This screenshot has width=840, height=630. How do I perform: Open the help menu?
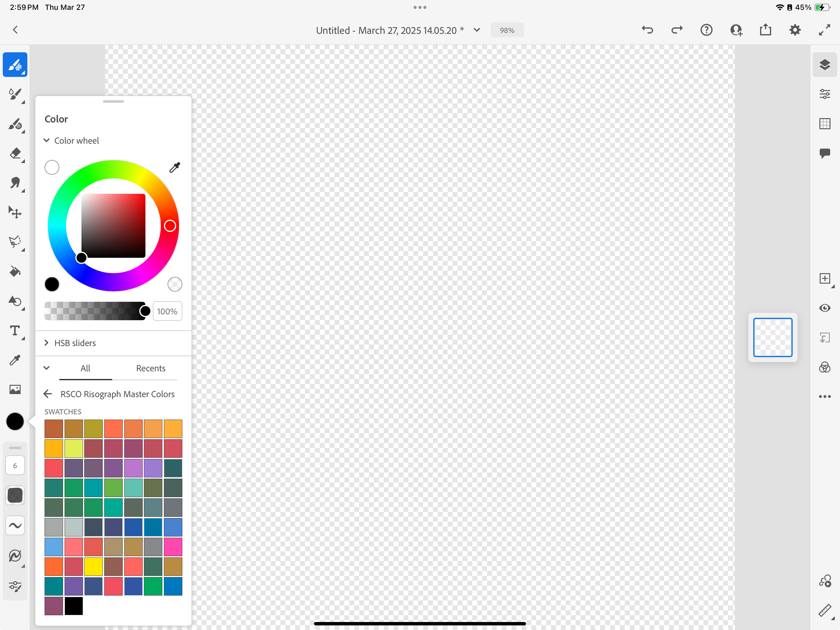point(706,30)
